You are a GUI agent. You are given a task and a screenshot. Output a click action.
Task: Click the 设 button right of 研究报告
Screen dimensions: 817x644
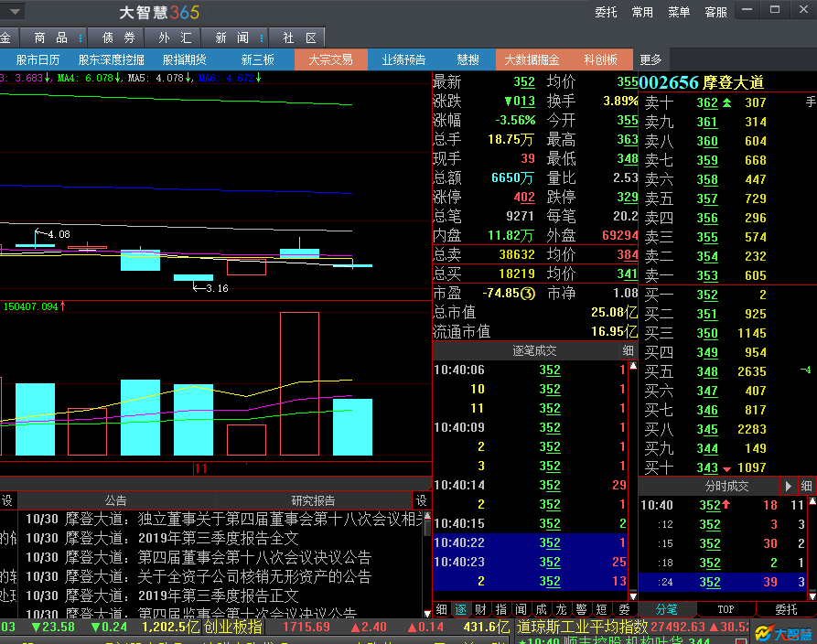[421, 500]
